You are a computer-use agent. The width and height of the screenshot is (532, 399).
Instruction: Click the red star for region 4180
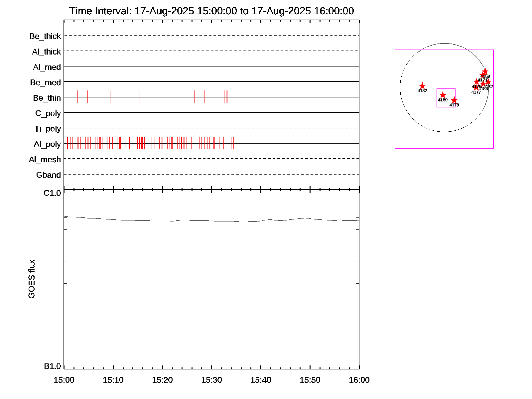(443, 95)
